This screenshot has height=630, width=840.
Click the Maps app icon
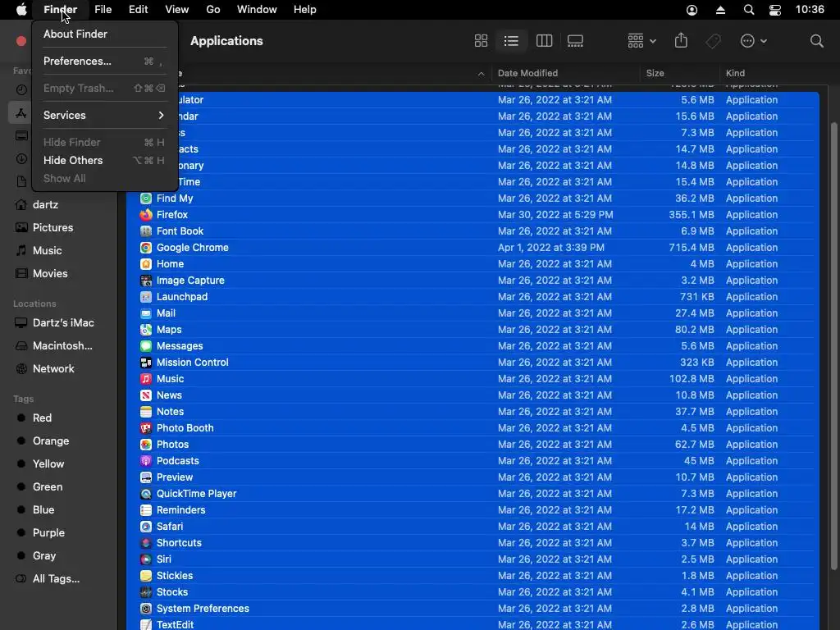click(146, 330)
